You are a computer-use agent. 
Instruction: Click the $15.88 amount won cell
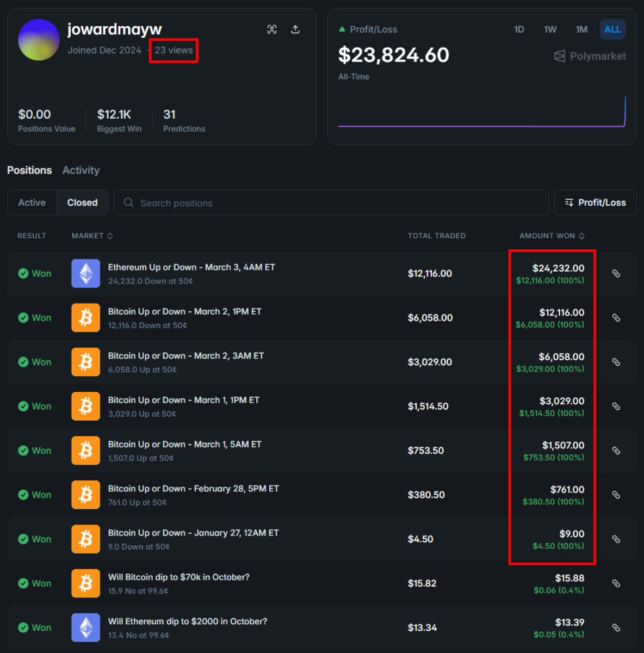569,578
